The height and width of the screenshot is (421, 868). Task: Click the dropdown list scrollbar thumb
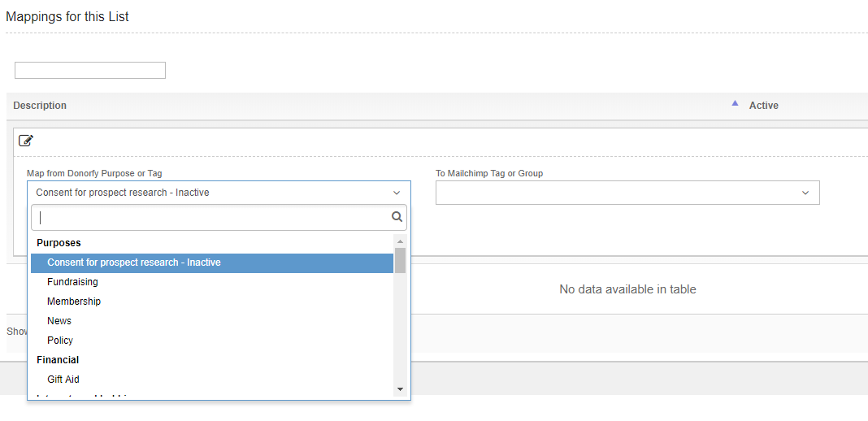(x=400, y=260)
